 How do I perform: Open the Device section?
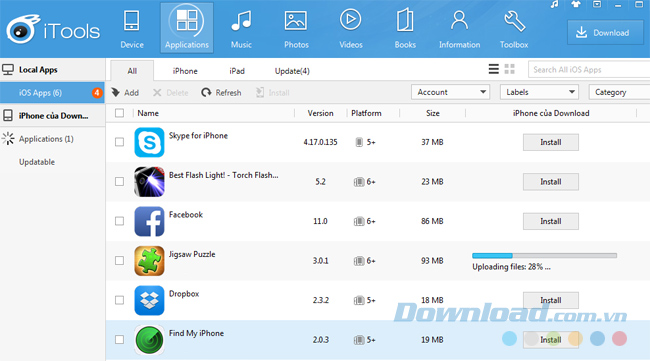tap(132, 29)
